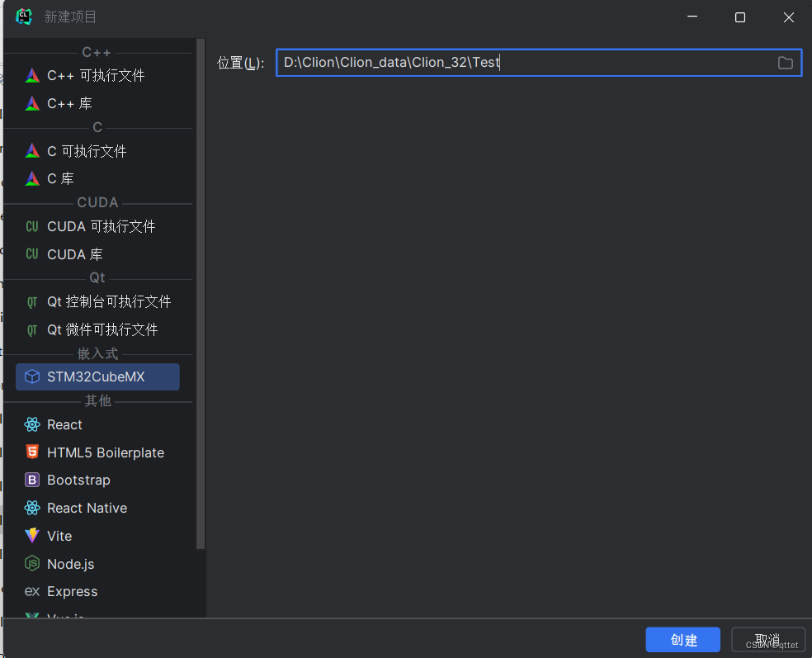Image resolution: width=812 pixels, height=658 pixels.
Task: Minimize the 新建项目 dialog
Action: point(692,17)
